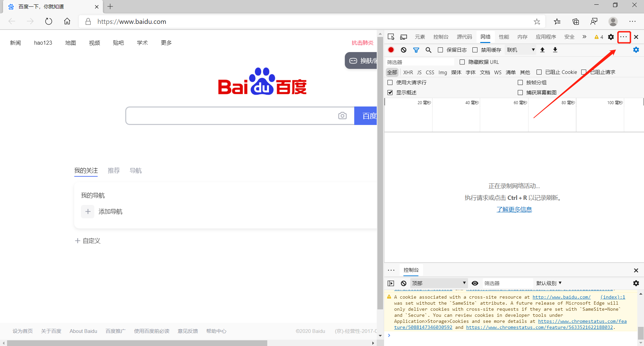Toggle 禁用缓存 checkbox
This screenshot has width=644, height=346.
click(x=475, y=50)
